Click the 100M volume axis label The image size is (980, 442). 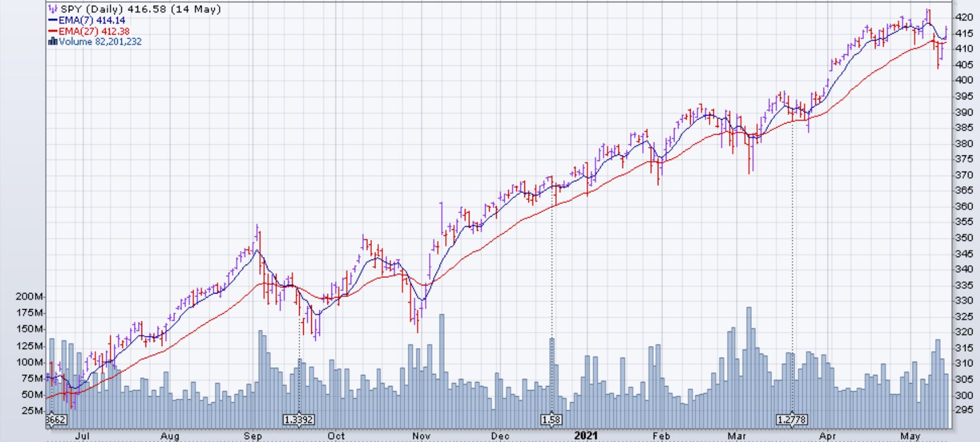[x=30, y=362]
